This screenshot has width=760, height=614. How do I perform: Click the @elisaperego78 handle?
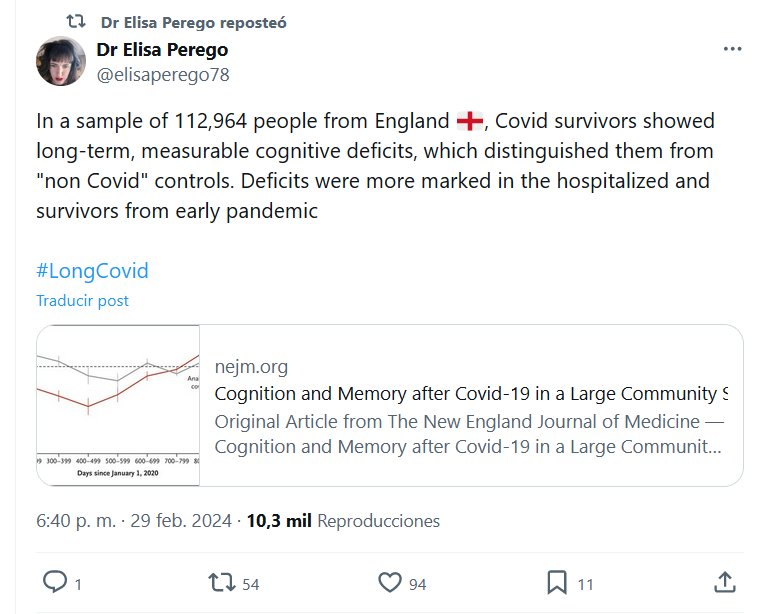156,73
